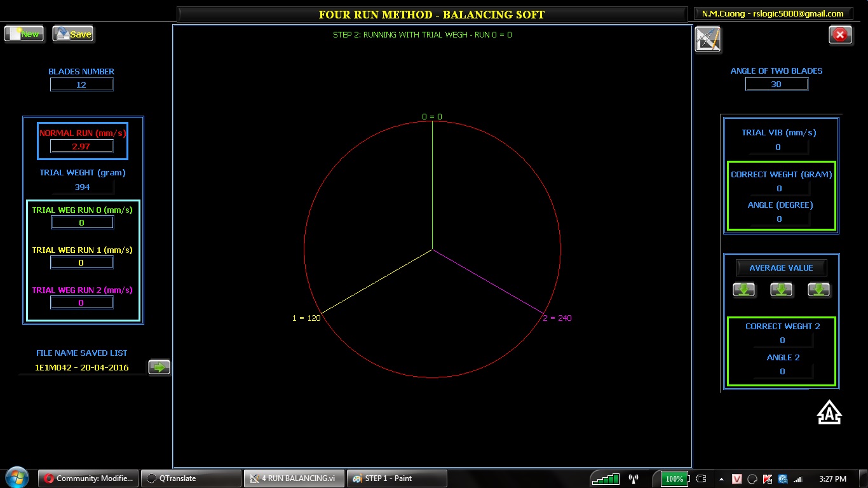Select the Trial Weg Run 0 field
The image size is (868, 488).
pyautogui.click(x=81, y=222)
